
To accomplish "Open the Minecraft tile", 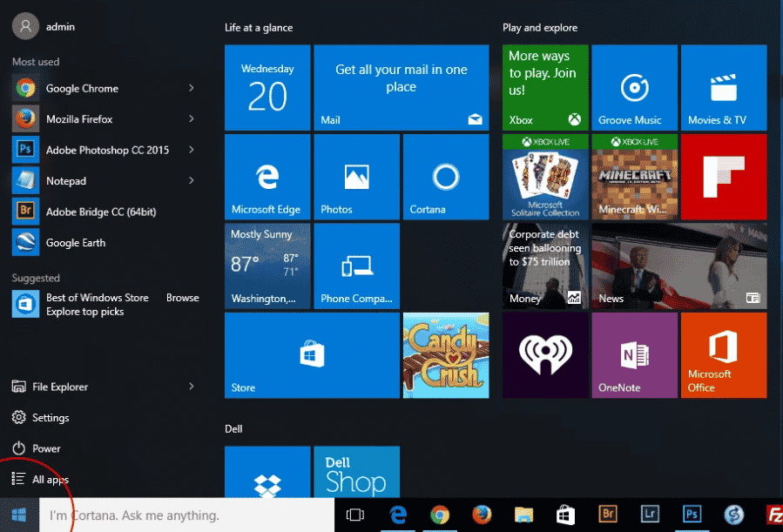I will point(635,177).
